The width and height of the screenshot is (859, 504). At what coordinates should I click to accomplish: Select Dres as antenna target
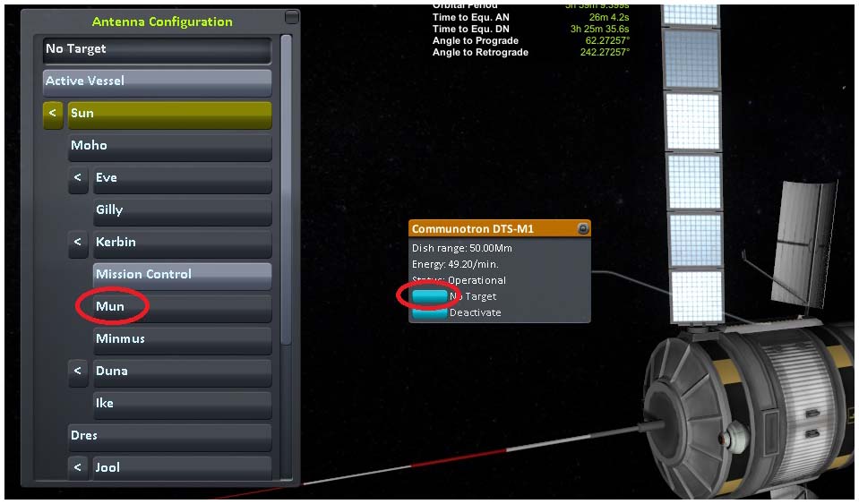[x=169, y=437]
